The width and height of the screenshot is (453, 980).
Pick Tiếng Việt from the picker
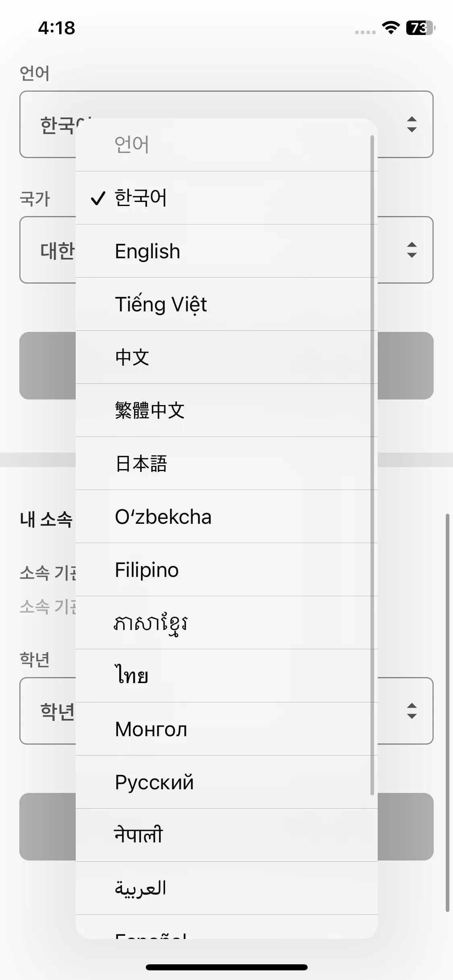click(160, 304)
